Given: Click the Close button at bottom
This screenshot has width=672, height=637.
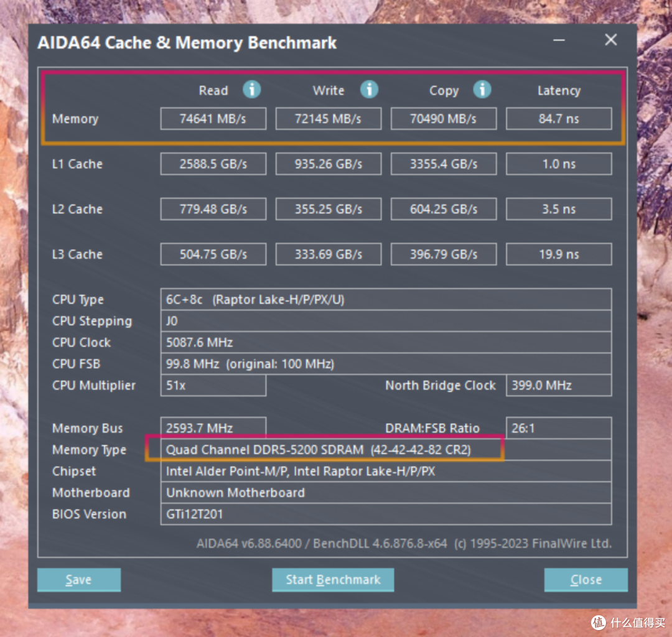Looking at the screenshot, I should (x=586, y=580).
